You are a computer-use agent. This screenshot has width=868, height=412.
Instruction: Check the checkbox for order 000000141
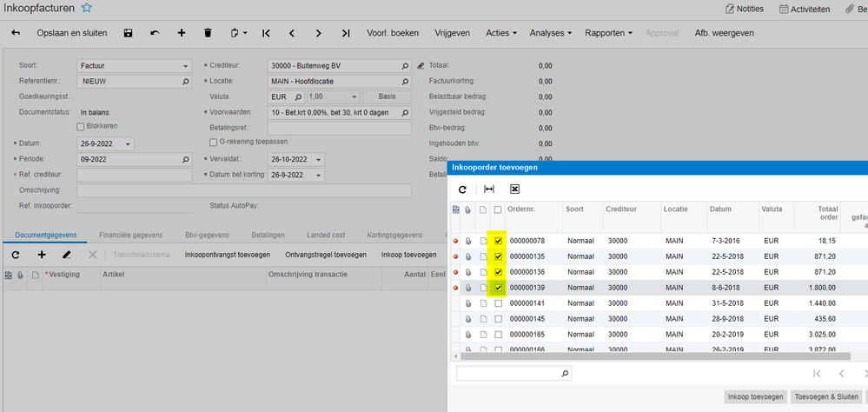pyautogui.click(x=498, y=303)
